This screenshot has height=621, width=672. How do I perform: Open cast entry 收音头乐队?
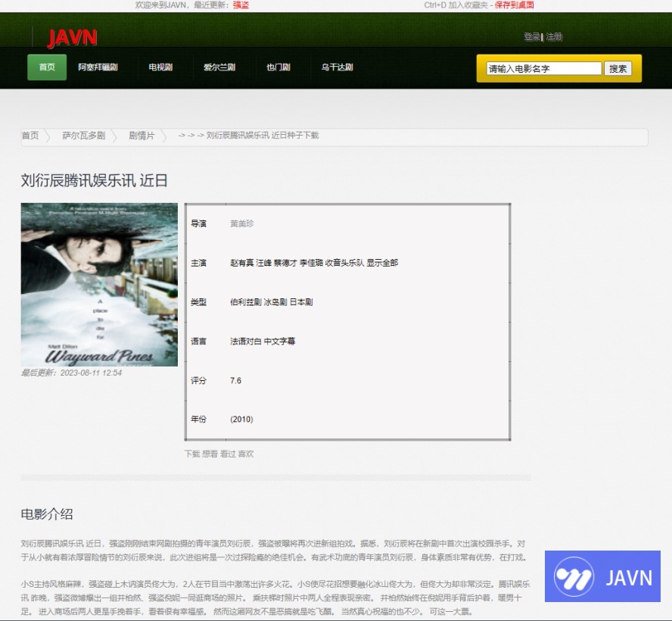pyautogui.click(x=344, y=263)
